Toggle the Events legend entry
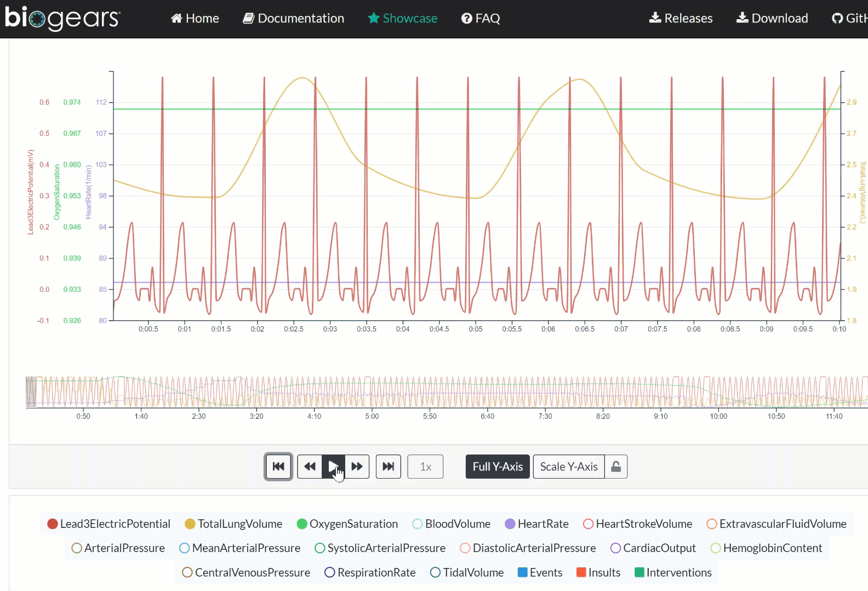868x591 pixels. (540, 572)
